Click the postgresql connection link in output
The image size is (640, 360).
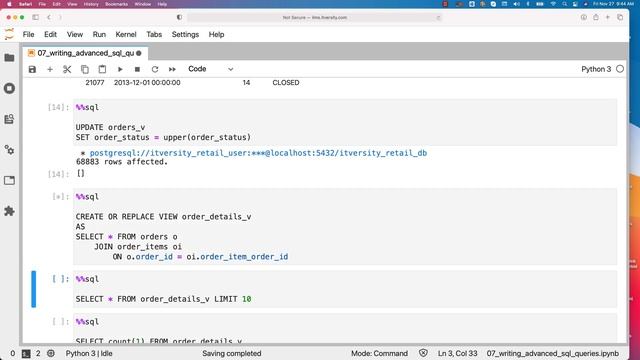click(258, 153)
